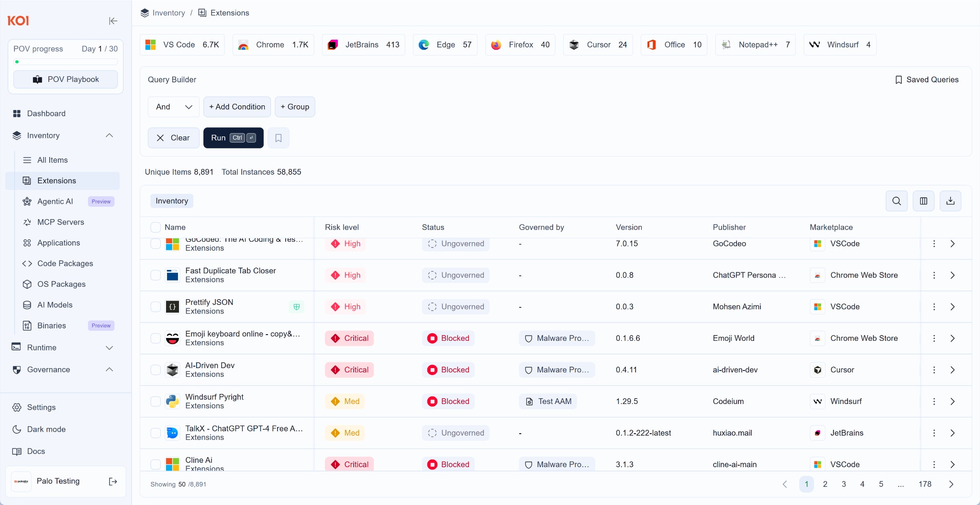Open details arrow for Emoji keyboard online
The height and width of the screenshot is (505, 980).
(953, 338)
